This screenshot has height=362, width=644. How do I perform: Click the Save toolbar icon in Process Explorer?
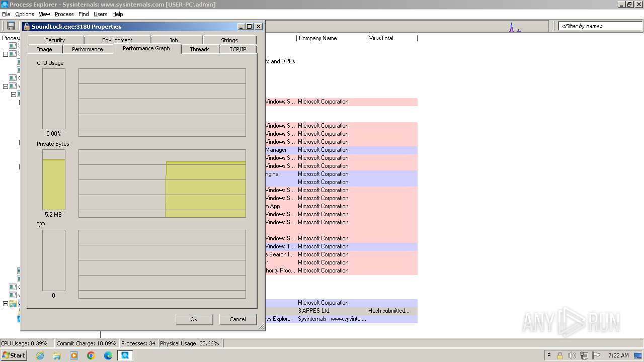click(11, 26)
